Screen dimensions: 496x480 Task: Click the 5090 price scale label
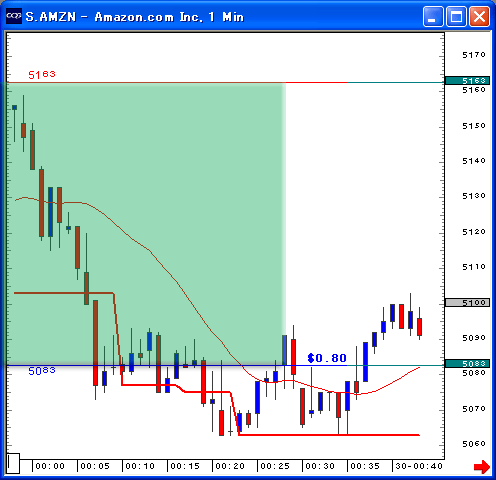[474, 338]
